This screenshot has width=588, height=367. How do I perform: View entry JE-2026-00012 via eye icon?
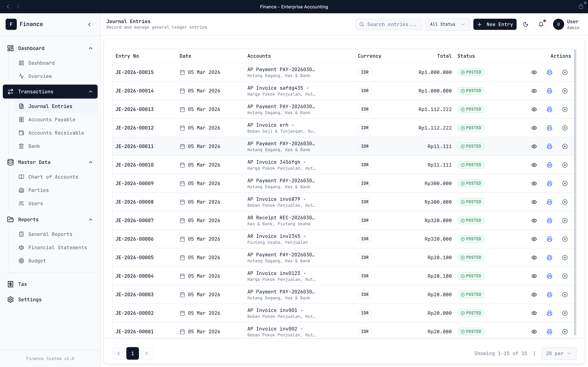534,128
